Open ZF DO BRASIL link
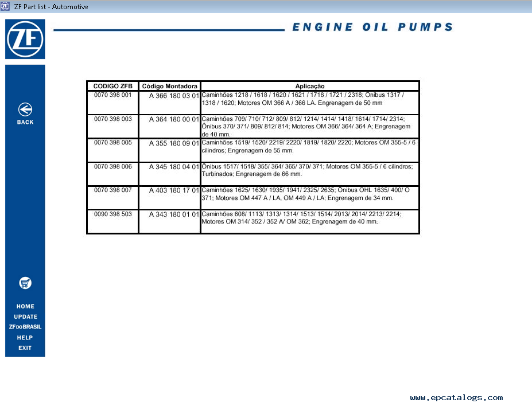 pyautogui.click(x=25, y=327)
